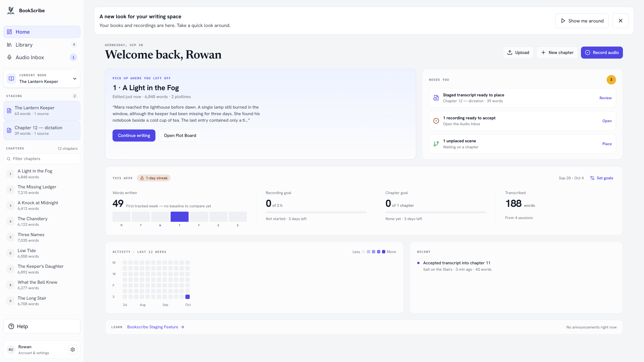644x362 pixels.
Task: Open chapter The Missing Ledger
Action: pyautogui.click(x=42, y=190)
